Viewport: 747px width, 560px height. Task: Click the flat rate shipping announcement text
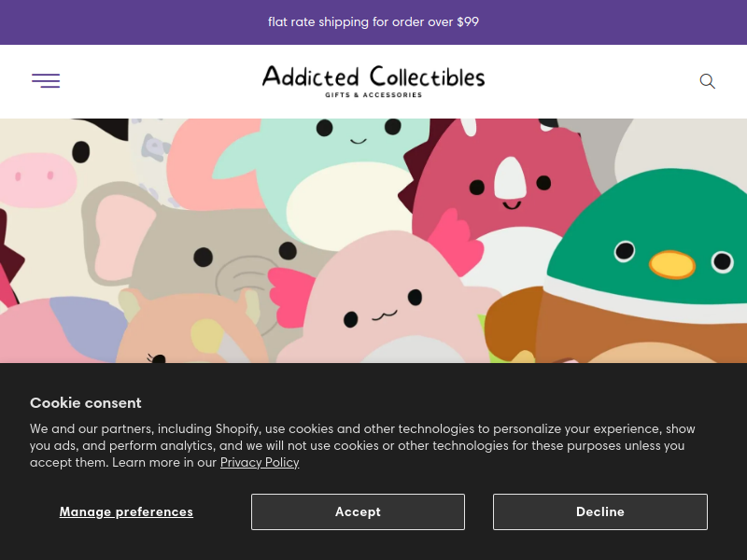[373, 21]
